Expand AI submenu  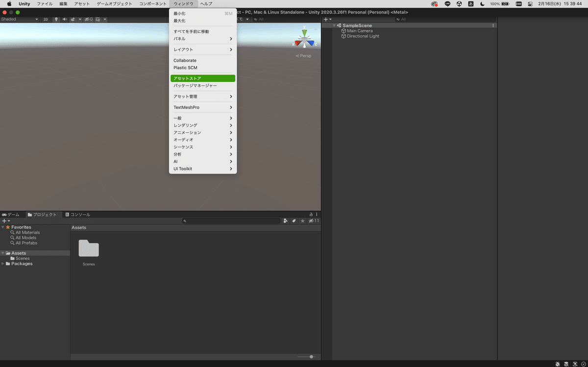click(x=203, y=161)
